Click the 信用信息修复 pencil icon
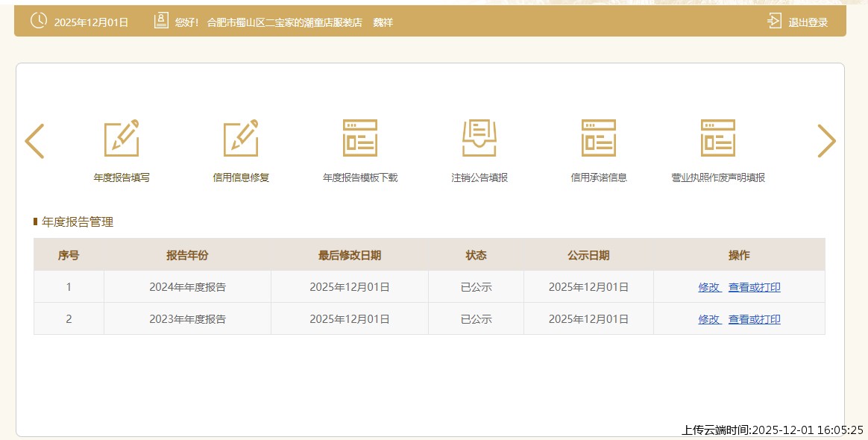 click(241, 139)
